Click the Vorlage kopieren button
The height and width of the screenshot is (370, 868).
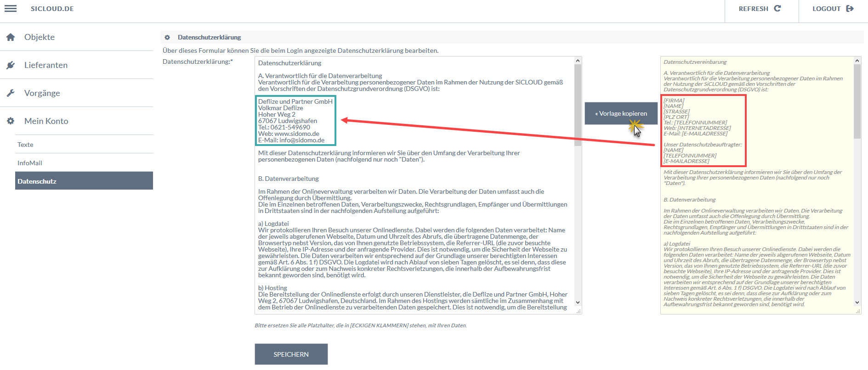click(621, 113)
